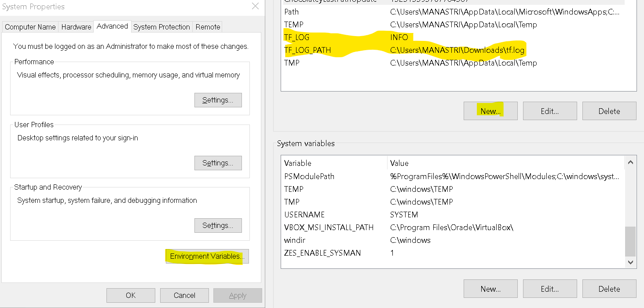This screenshot has height=308, width=644.
Task: Switch to the Hardware tab
Action: point(76,27)
